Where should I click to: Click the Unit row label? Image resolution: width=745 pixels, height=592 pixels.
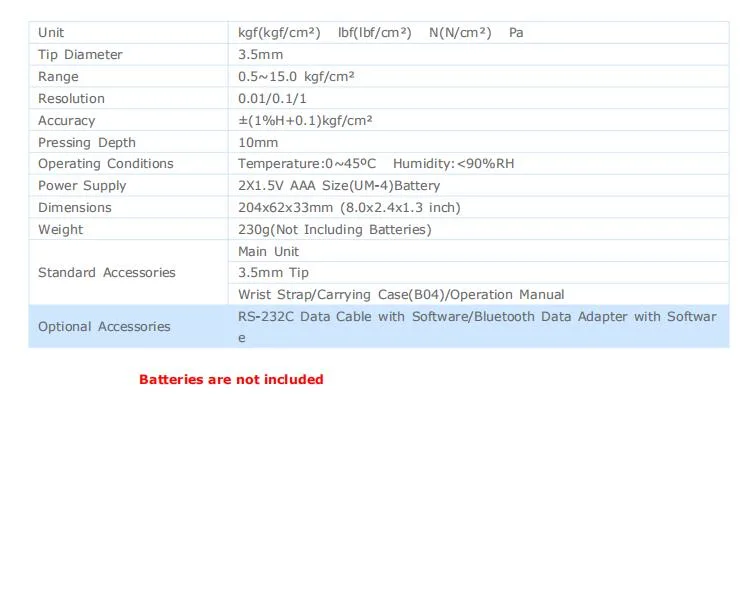pyautogui.click(x=51, y=33)
